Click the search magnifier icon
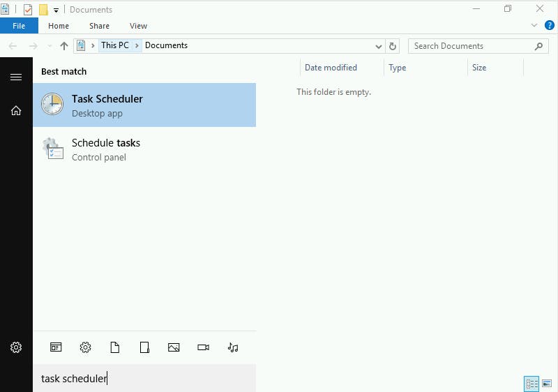558x392 pixels. click(538, 46)
